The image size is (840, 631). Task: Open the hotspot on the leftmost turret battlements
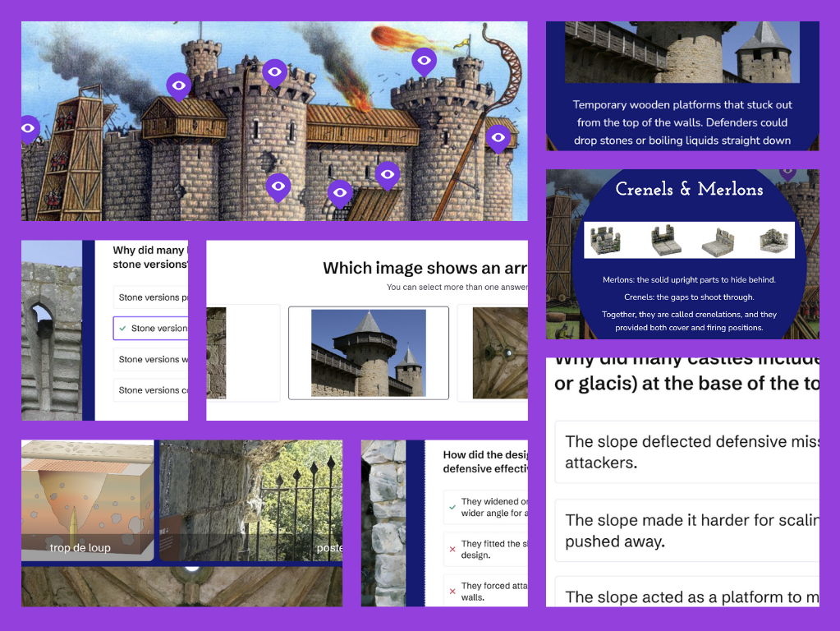pos(388,173)
